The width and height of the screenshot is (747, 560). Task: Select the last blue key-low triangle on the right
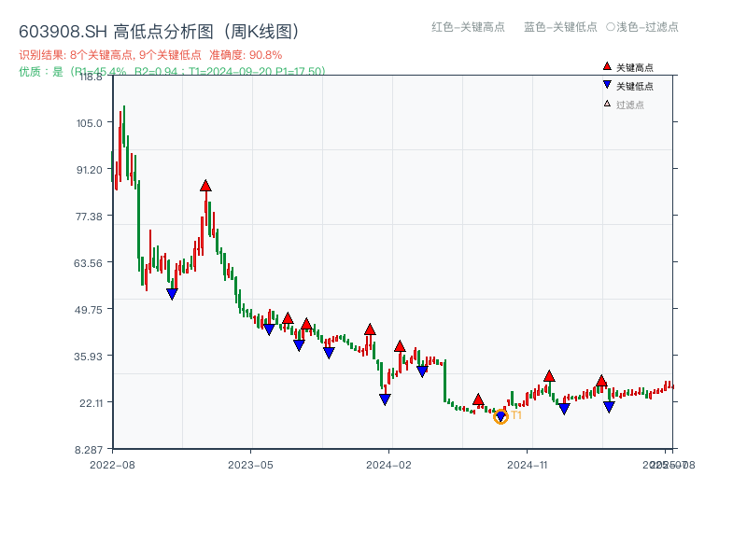click(609, 407)
